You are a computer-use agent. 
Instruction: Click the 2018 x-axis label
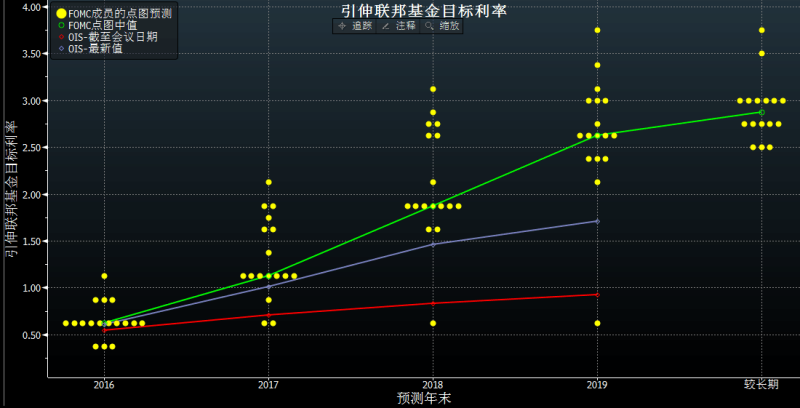[433, 385]
